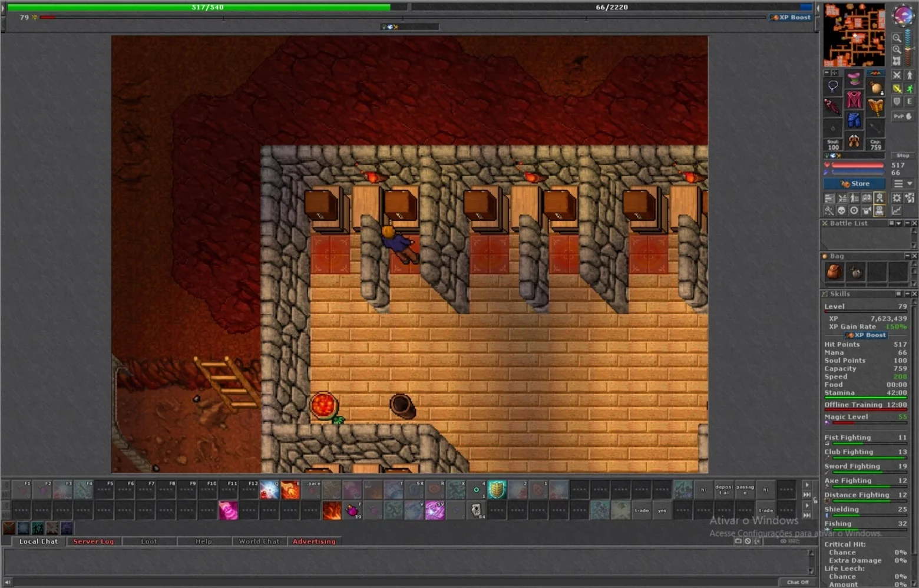Image resolution: width=919 pixels, height=588 pixels.
Task: Use the pink spell in second action bar
Action: pyautogui.click(x=229, y=510)
